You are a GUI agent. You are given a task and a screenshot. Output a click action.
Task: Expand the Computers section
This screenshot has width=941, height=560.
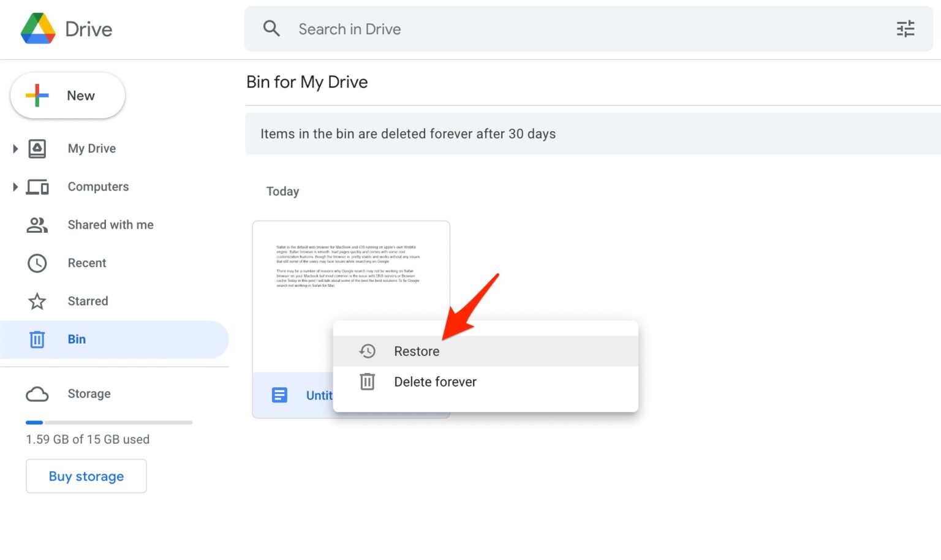point(15,186)
